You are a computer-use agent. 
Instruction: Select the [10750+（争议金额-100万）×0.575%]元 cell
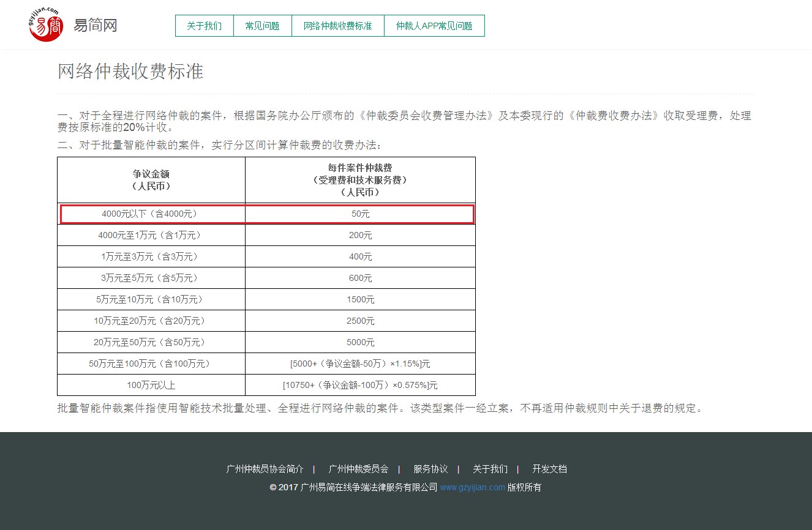tap(360, 386)
